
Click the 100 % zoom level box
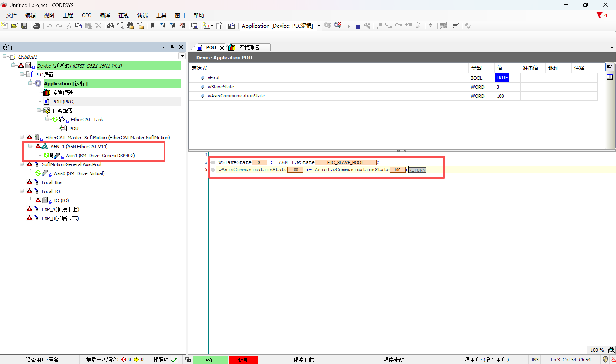tap(597, 350)
